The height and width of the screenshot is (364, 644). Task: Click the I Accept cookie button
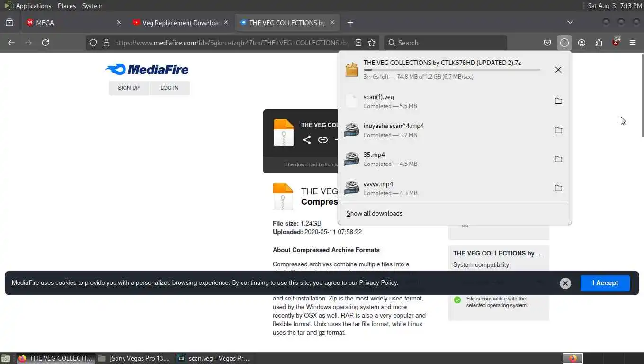(605, 283)
